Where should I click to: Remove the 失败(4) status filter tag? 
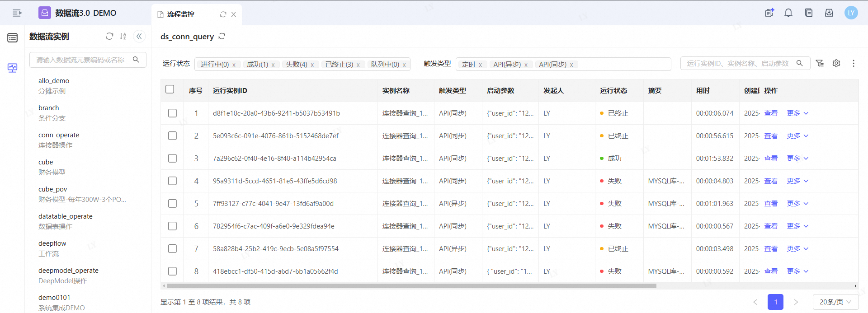point(312,65)
